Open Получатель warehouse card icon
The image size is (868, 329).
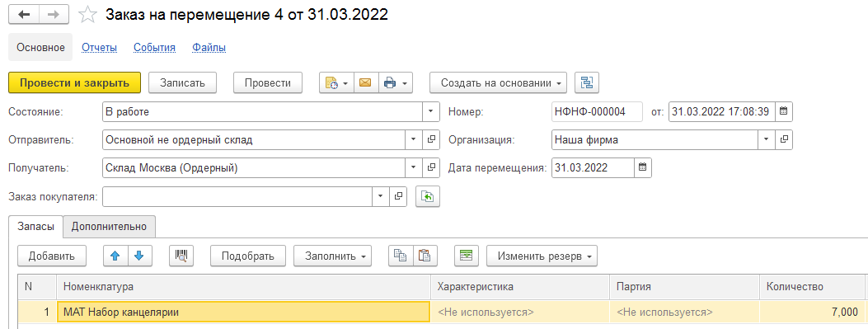click(x=431, y=168)
